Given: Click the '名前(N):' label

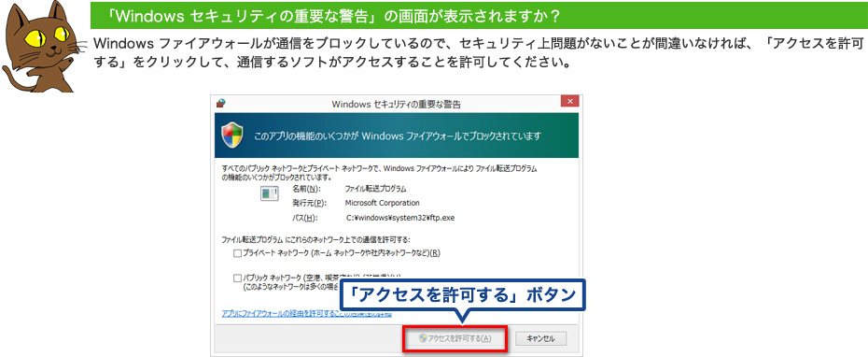Looking at the screenshot, I should [x=306, y=189].
